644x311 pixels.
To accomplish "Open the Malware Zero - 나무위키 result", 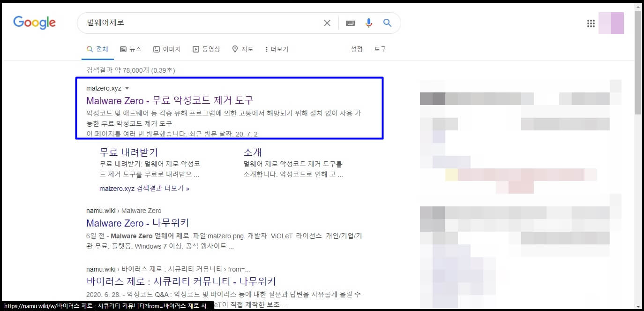I will (x=138, y=223).
